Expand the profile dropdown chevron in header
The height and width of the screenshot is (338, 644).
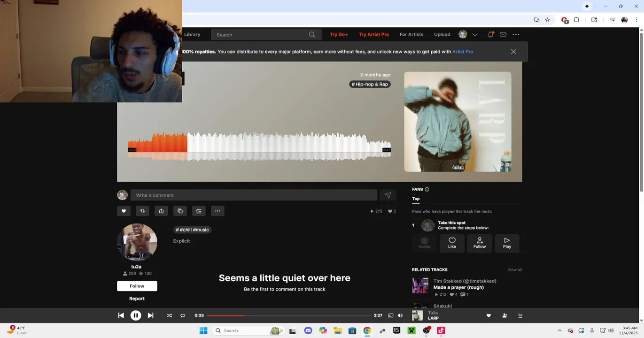click(x=475, y=35)
